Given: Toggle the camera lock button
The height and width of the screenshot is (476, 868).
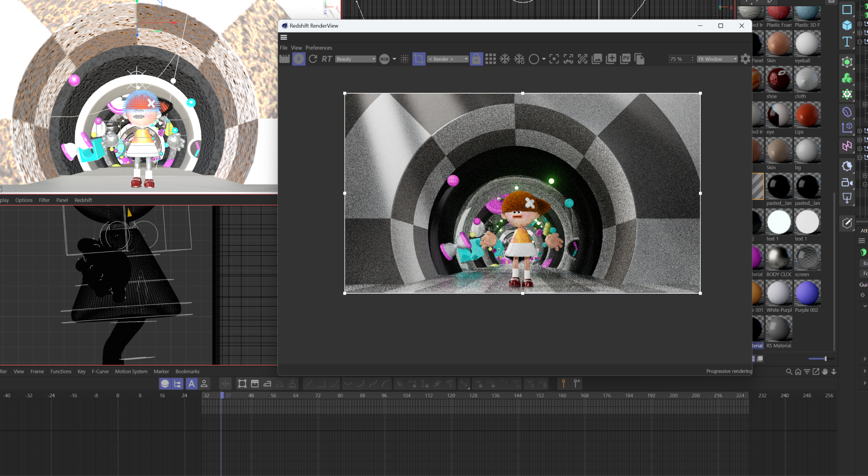Looking at the screenshot, I should (476, 59).
